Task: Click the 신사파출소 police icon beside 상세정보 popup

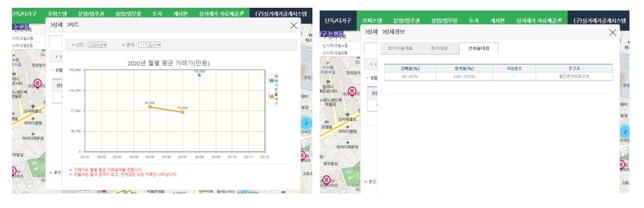Action: pos(348,114)
